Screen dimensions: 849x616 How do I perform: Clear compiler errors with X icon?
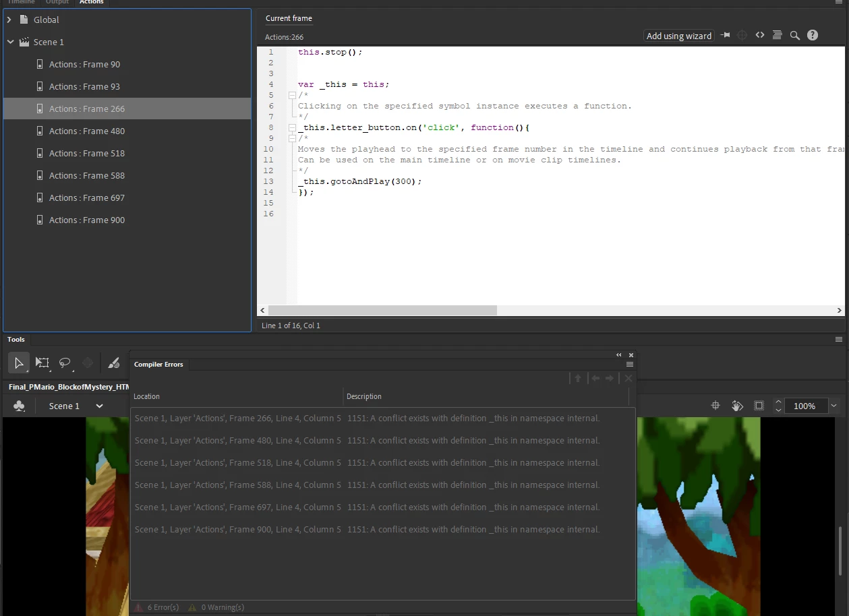[x=628, y=379]
